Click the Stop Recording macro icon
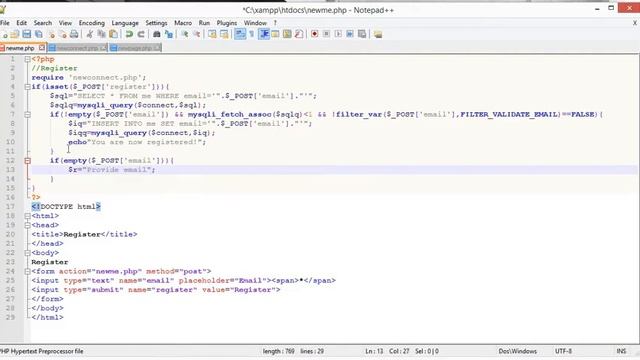 pos(326,34)
